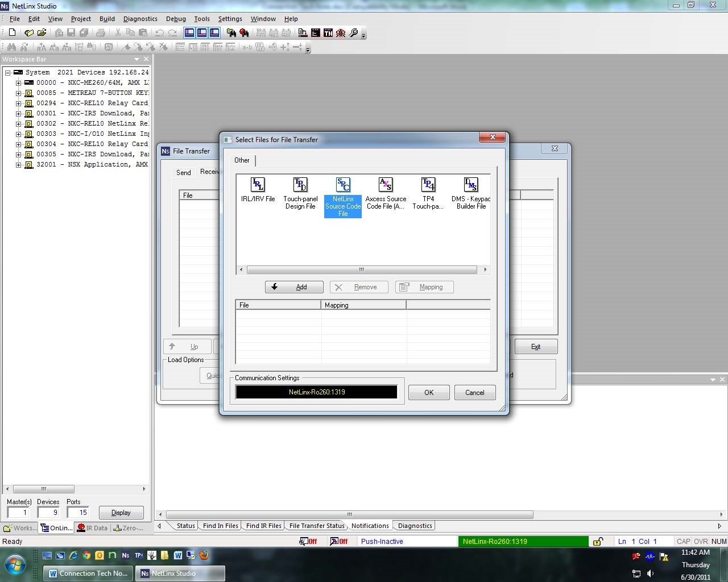728x582 pixels.
Task: Click OK in Select Files dialog
Action: [x=429, y=393]
